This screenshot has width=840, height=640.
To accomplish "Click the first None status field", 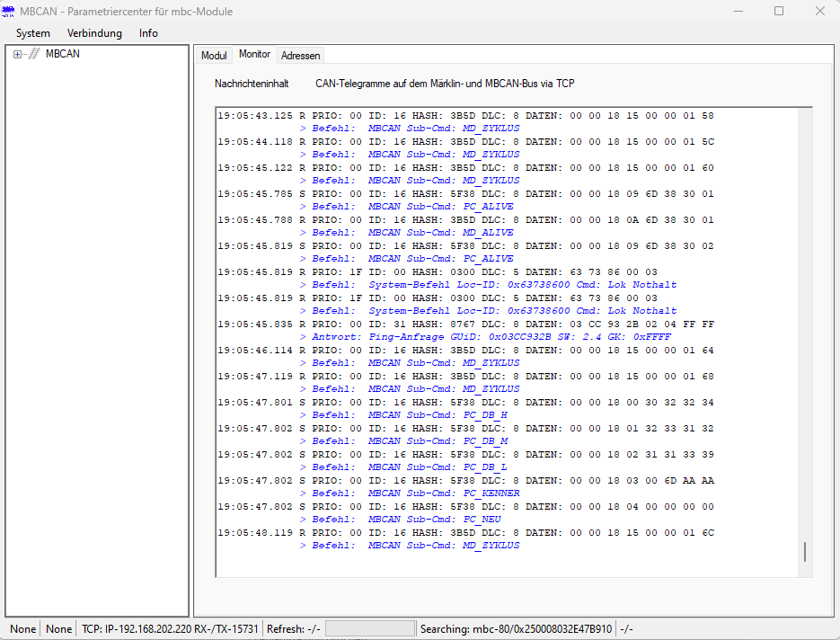I will click(x=23, y=628).
